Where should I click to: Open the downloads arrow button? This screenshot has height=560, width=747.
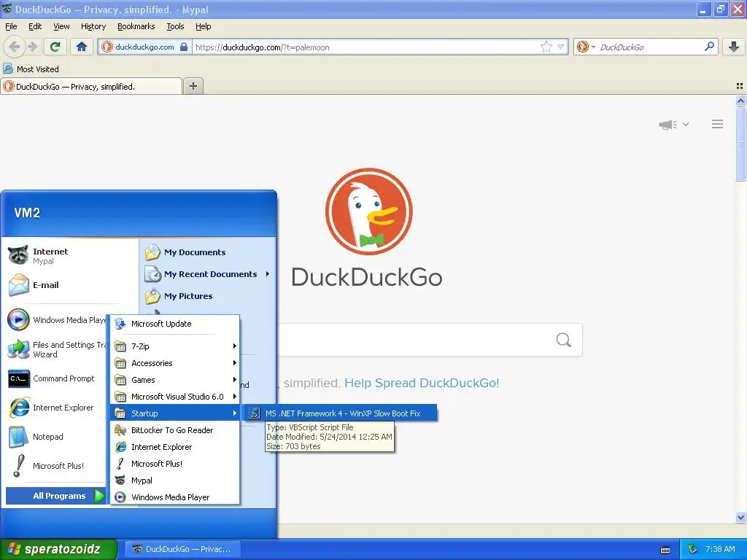click(x=734, y=47)
